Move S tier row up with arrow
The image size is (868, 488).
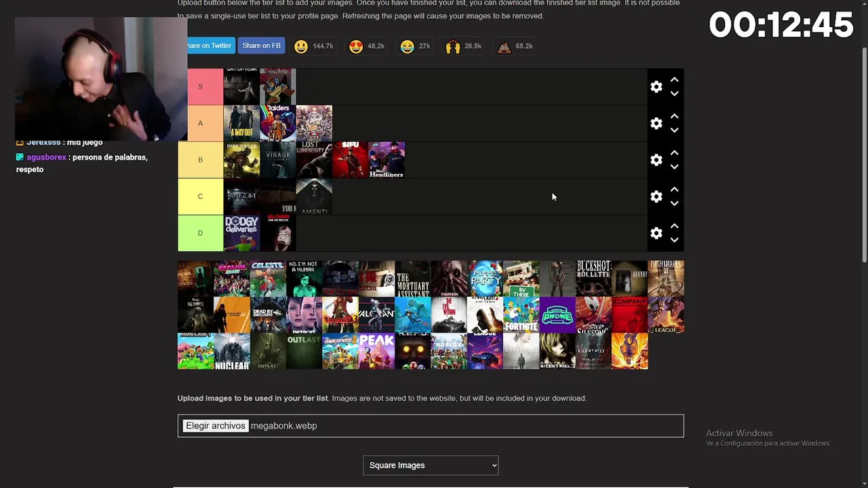click(674, 79)
